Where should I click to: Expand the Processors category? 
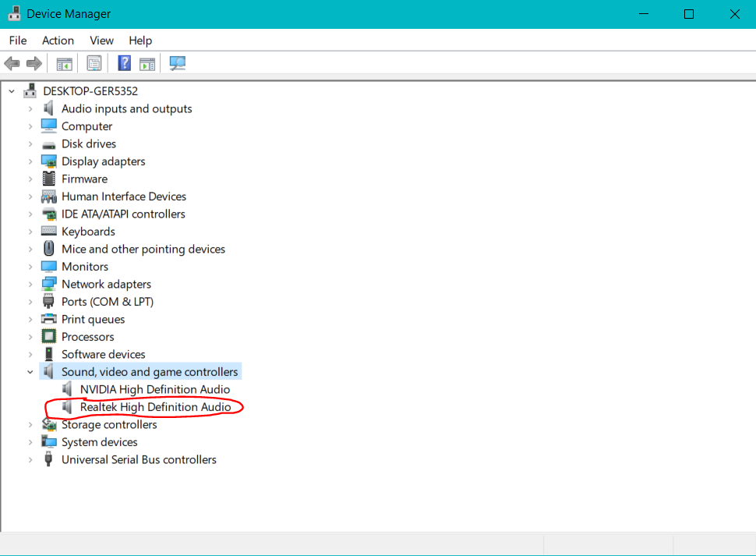30,337
